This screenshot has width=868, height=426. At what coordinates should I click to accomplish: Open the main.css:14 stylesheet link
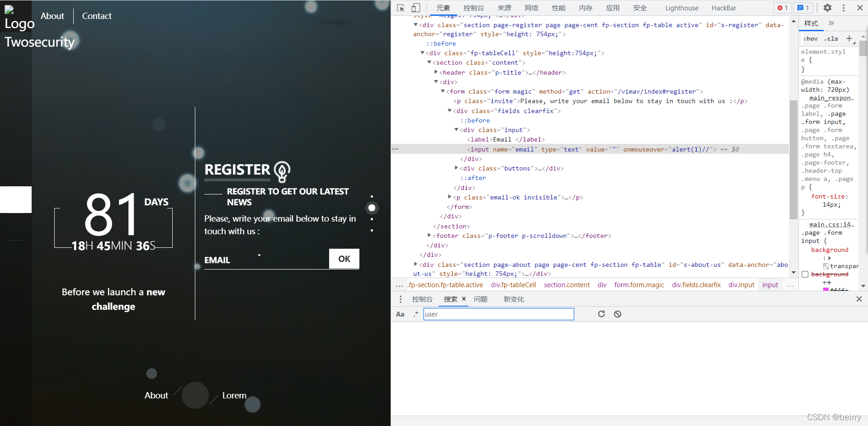point(832,224)
